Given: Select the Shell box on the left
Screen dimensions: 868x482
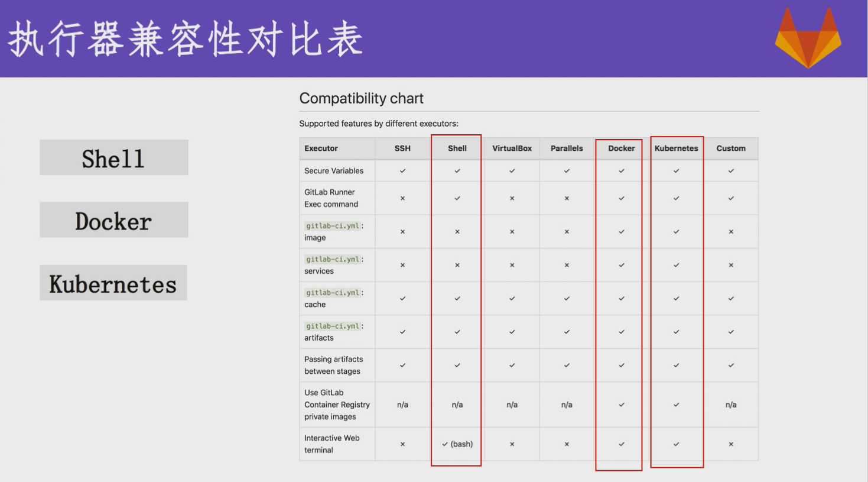Looking at the screenshot, I should point(113,158).
